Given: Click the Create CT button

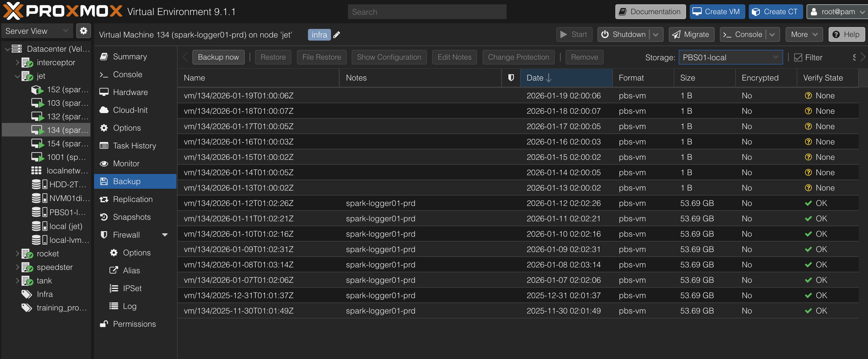Looking at the screenshot, I should pyautogui.click(x=776, y=12).
